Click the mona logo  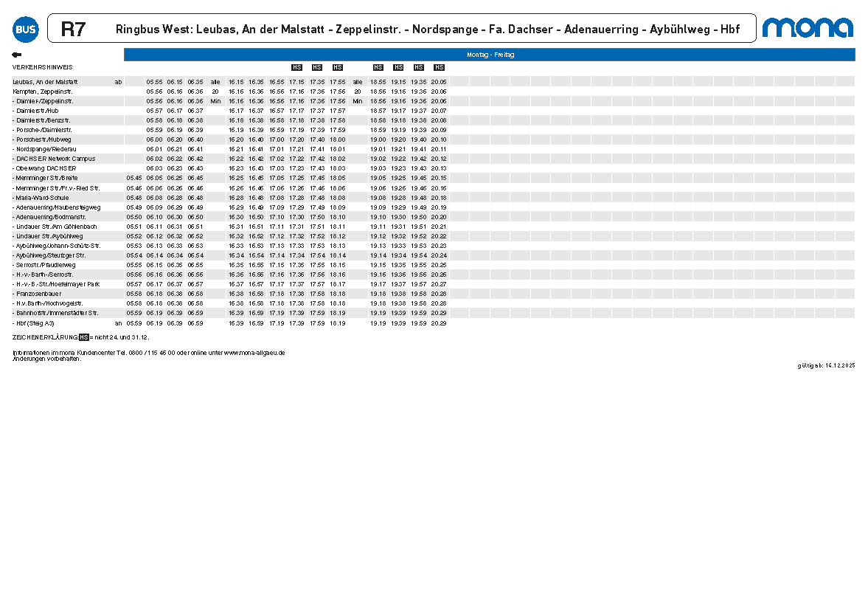(x=808, y=27)
